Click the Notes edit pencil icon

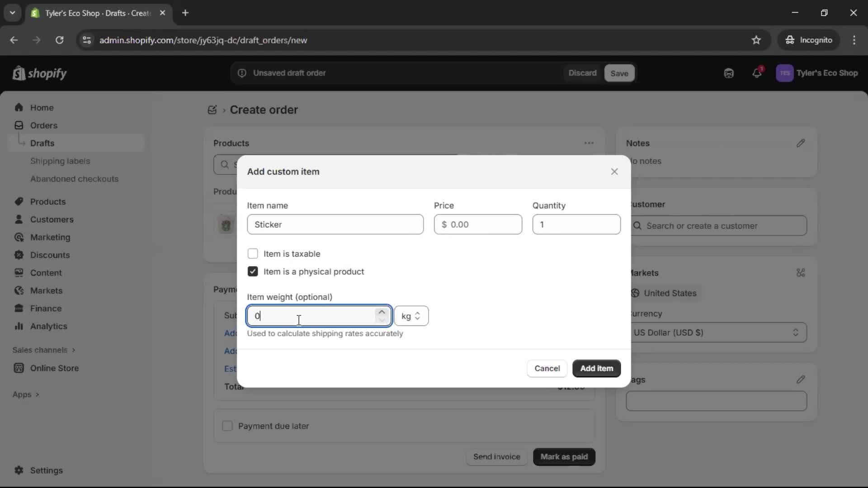[801, 143]
